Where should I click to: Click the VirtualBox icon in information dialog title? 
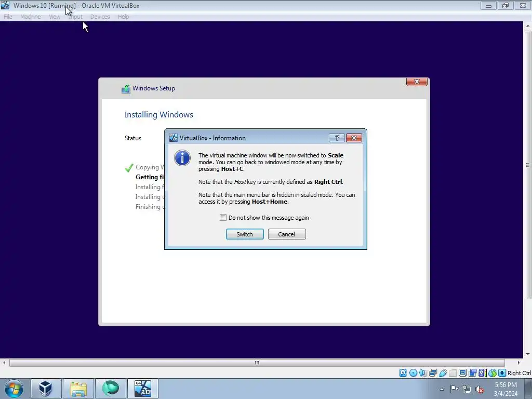(x=174, y=138)
